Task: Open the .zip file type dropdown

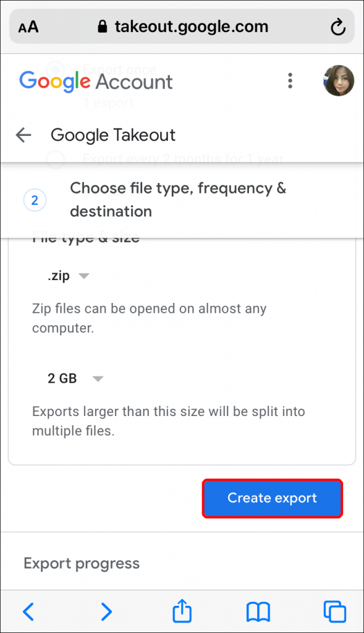Action: tap(68, 276)
